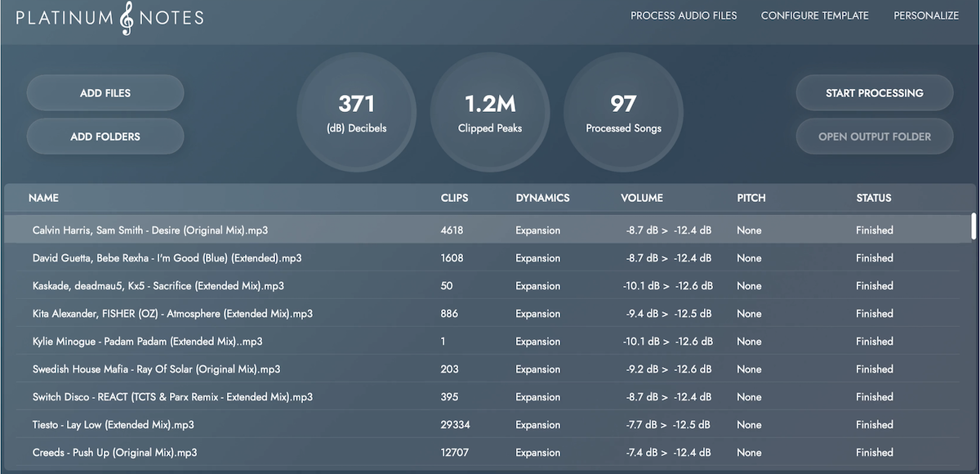Sort the list by the VOLUME column
Image resolution: width=980 pixels, height=474 pixels.
click(x=642, y=198)
